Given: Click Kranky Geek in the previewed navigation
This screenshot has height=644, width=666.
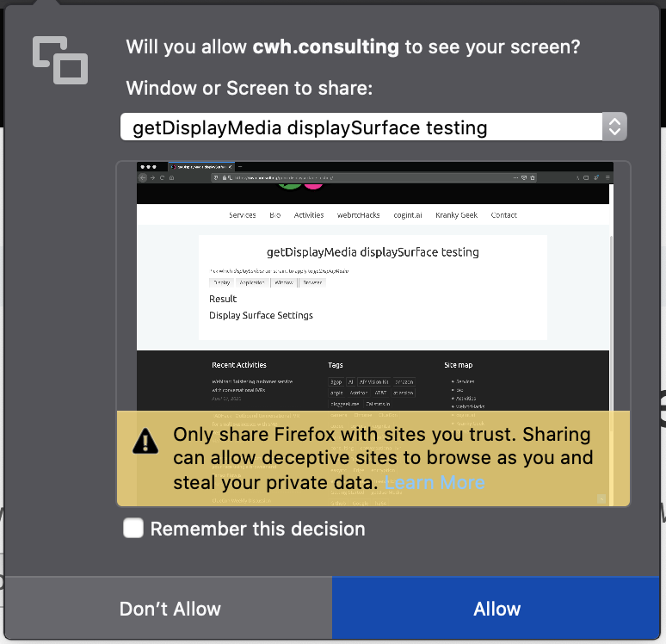Looking at the screenshot, I should [456, 215].
